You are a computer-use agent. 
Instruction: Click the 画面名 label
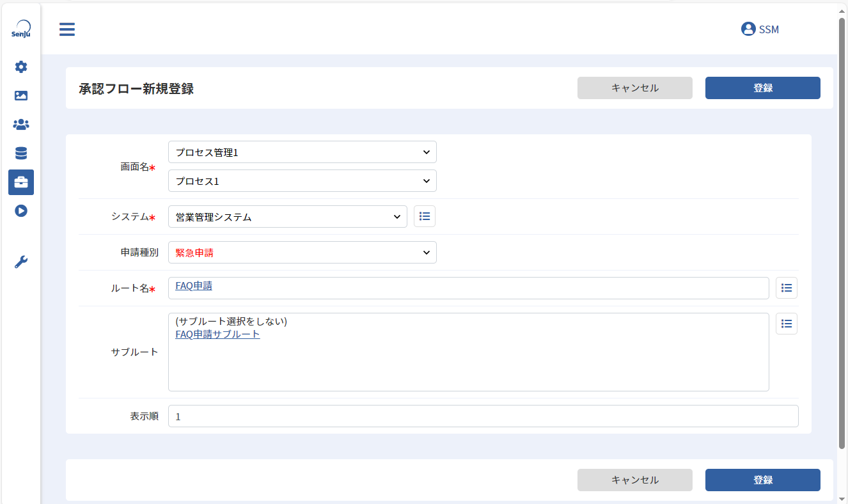coord(134,167)
